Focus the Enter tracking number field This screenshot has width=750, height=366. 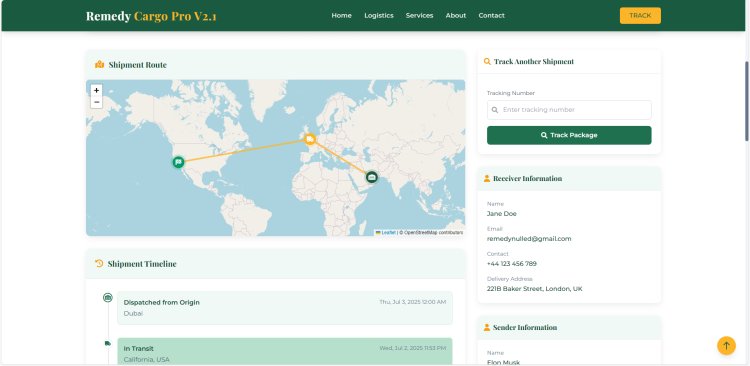[x=569, y=110]
